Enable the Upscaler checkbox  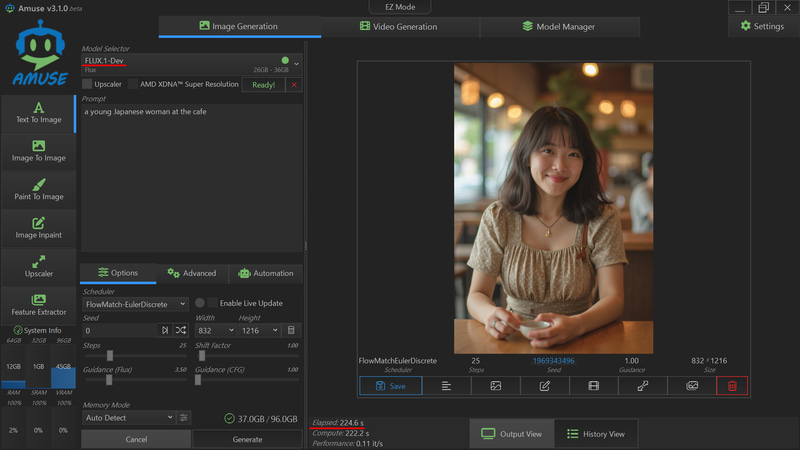pyautogui.click(x=87, y=85)
